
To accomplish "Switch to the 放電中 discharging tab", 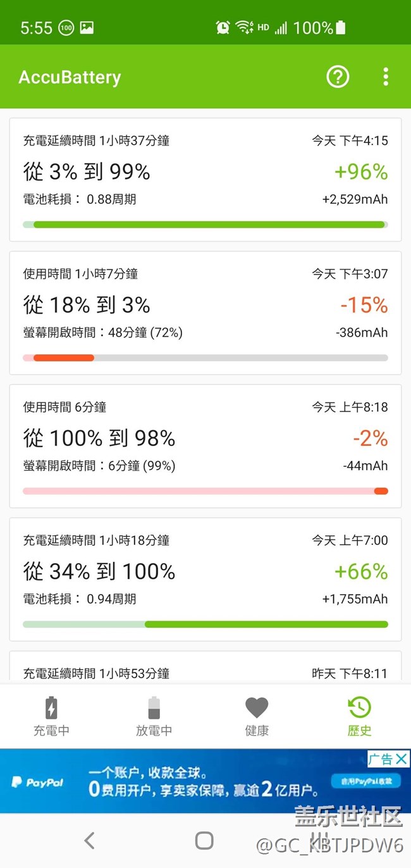I will [154, 716].
